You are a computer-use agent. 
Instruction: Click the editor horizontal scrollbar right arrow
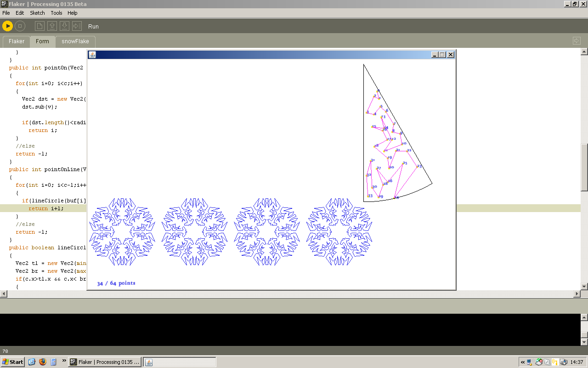point(577,293)
